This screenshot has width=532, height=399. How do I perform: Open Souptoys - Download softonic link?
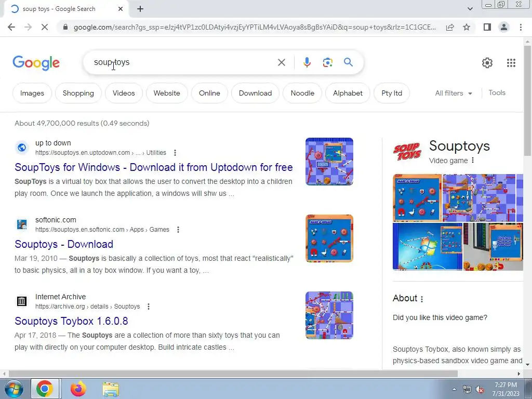click(x=64, y=244)
